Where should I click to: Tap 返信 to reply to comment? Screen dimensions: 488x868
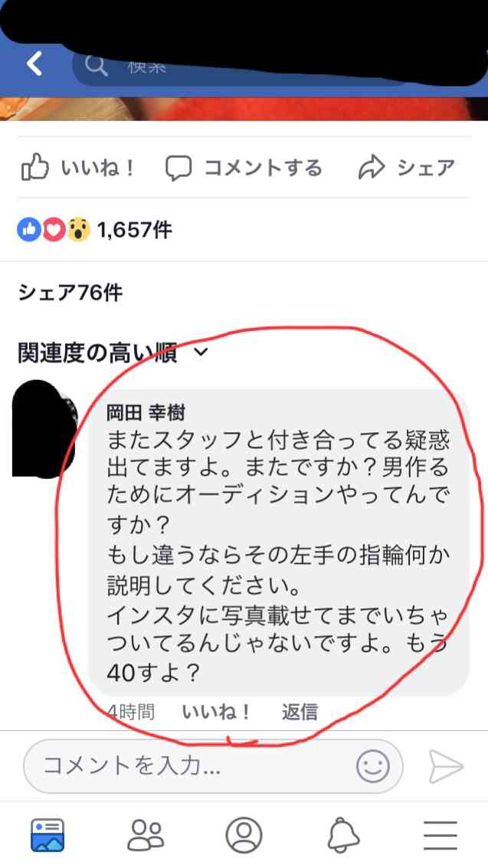click(x=300, y=712)
